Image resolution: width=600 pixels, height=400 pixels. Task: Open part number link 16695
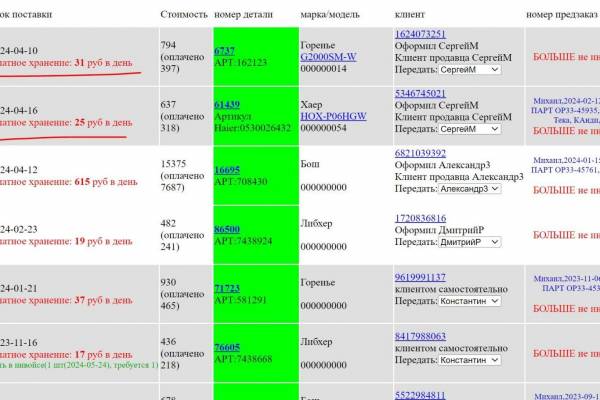(227, 170)
